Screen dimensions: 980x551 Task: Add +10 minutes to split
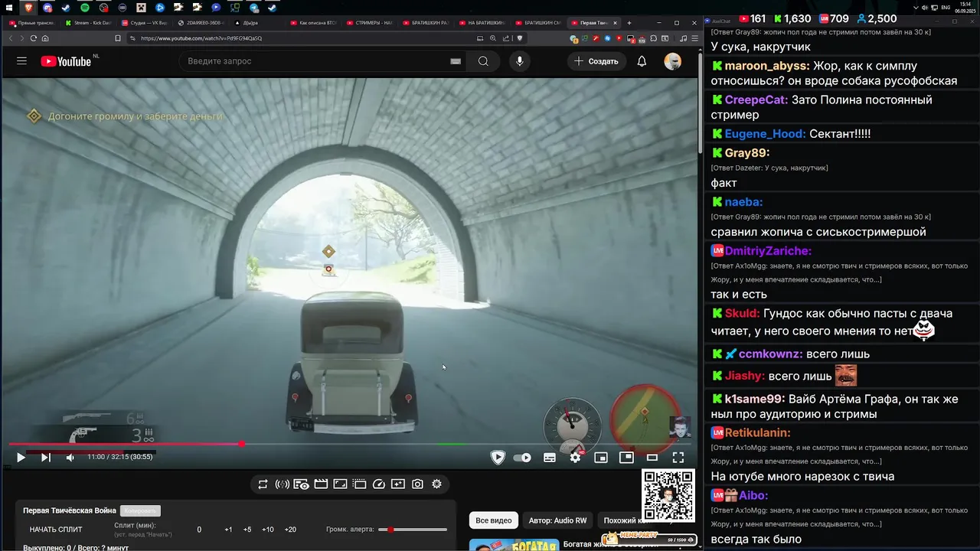(268, 530)
